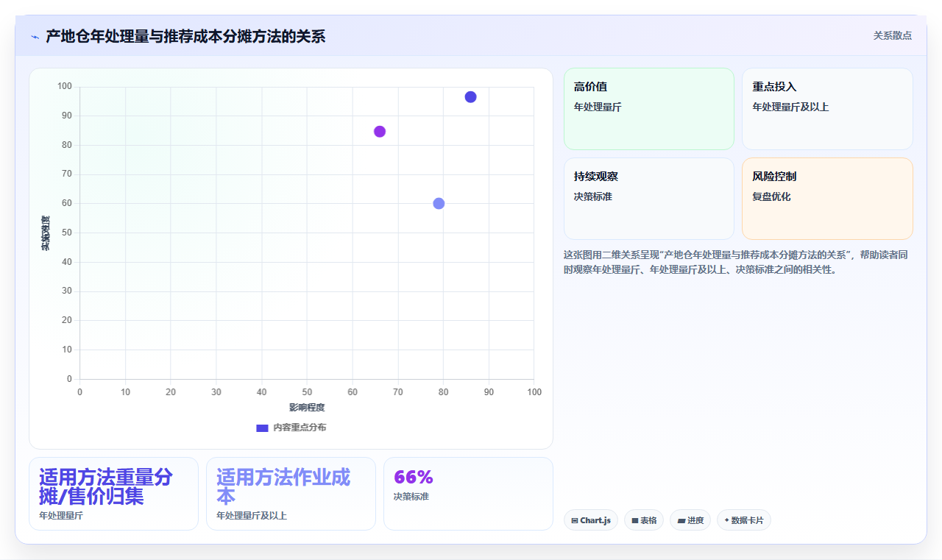Click the lightning icon beside the title

pos(35,36)
